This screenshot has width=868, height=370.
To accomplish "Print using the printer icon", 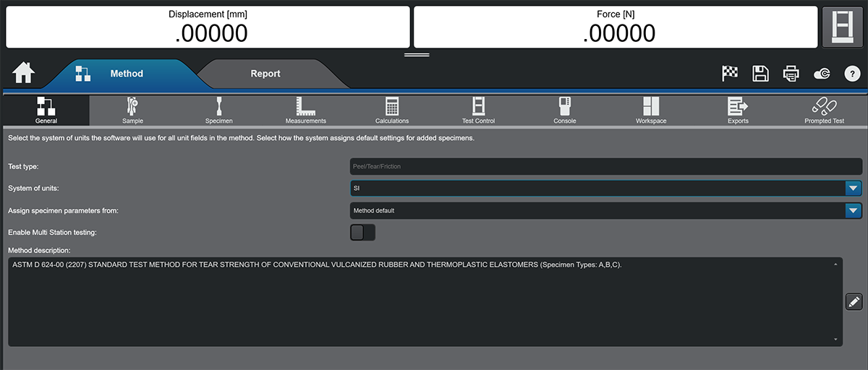I will 791,73.
